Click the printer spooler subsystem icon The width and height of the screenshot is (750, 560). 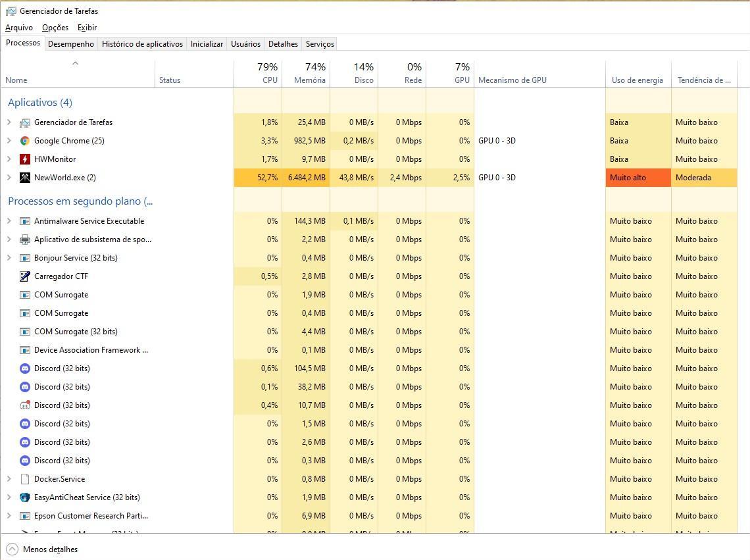(x=25, y=240)
